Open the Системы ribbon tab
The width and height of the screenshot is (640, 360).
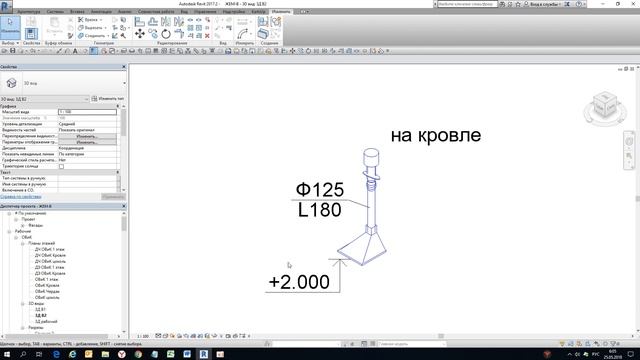(x=55, y=12)
